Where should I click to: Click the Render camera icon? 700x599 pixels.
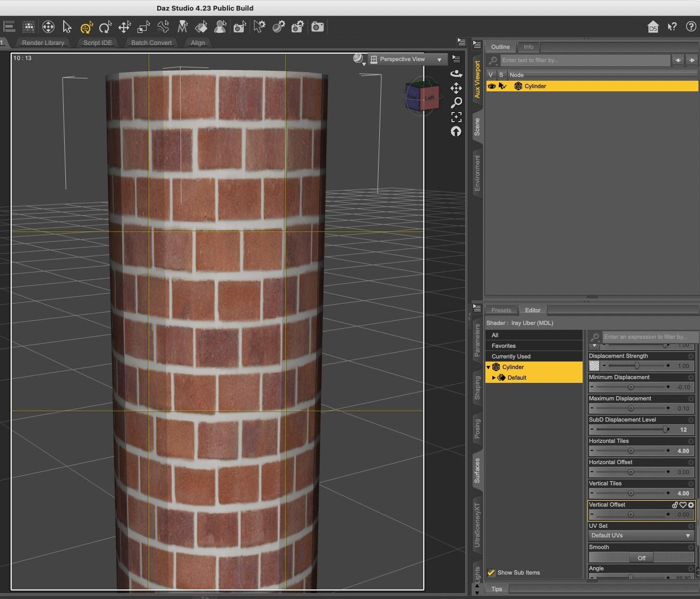click(318, 27)
